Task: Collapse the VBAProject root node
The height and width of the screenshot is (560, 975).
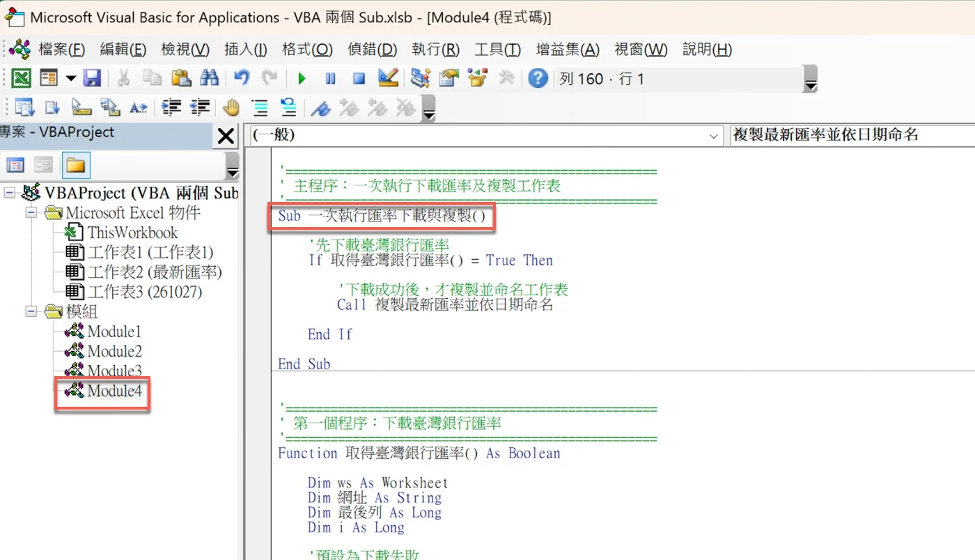Action: click(10, 192)
